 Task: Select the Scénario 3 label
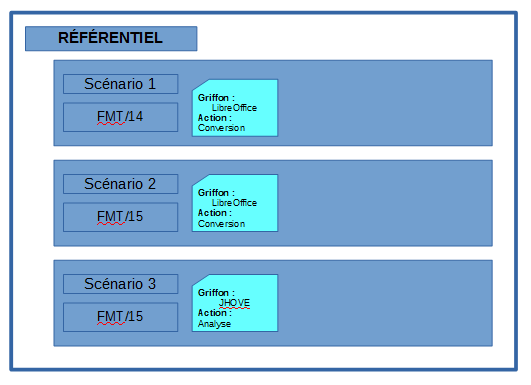tap(120, 284)
